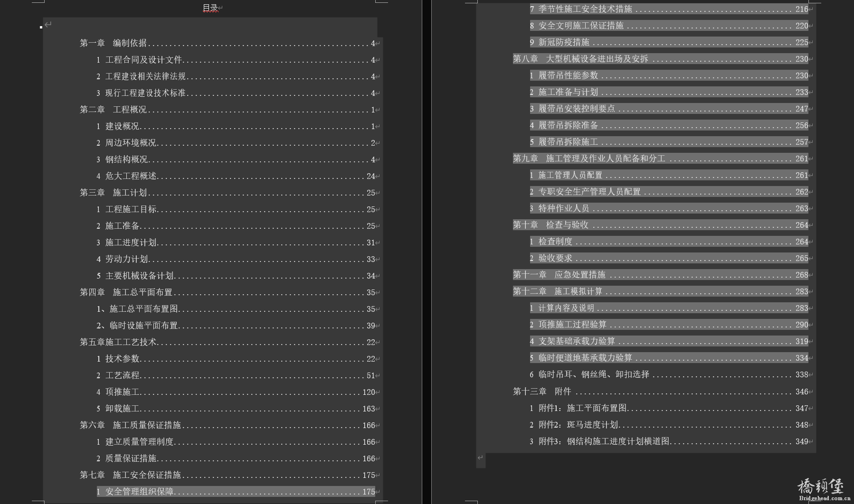Open 3 施工进度计划 entry
The image size is (854, 504).
[x=236, y=243]
